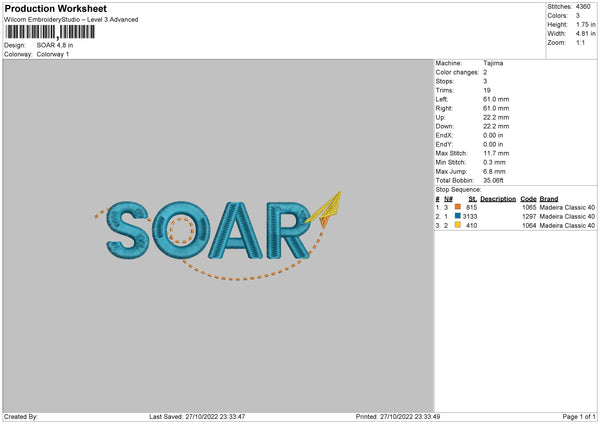Click the 'Left:' measurement label
600x424 pixels.
coord(441,99)
